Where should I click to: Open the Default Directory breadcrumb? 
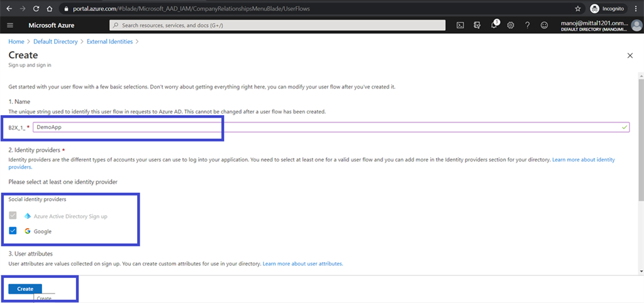pos(55,41)
